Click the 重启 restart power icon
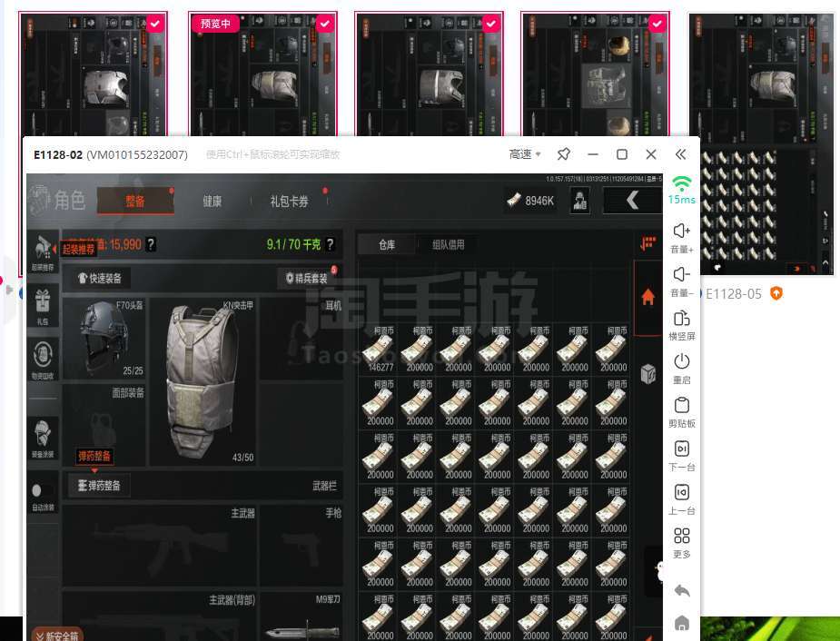This screenshot has width=840, height=641. tap(682, 362)
